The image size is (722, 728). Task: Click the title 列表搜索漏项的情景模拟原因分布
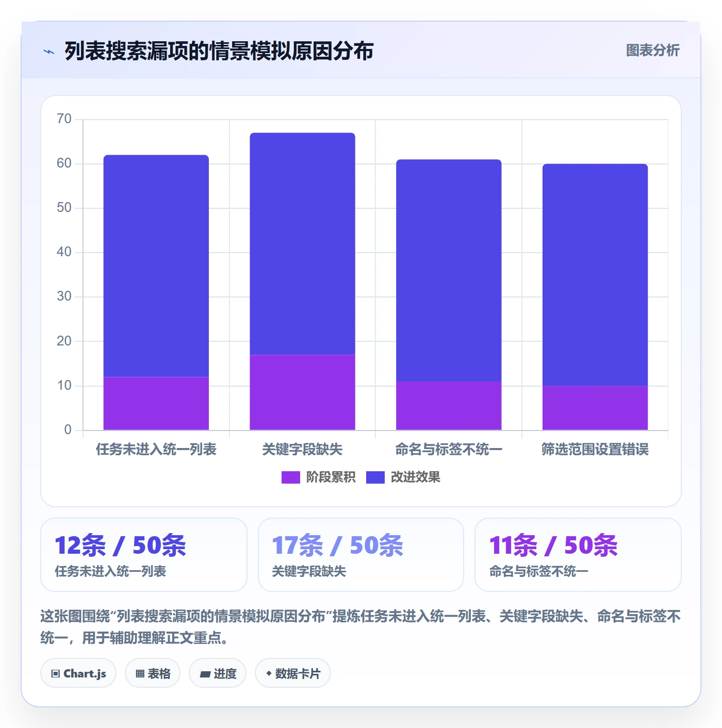point(219,51)
